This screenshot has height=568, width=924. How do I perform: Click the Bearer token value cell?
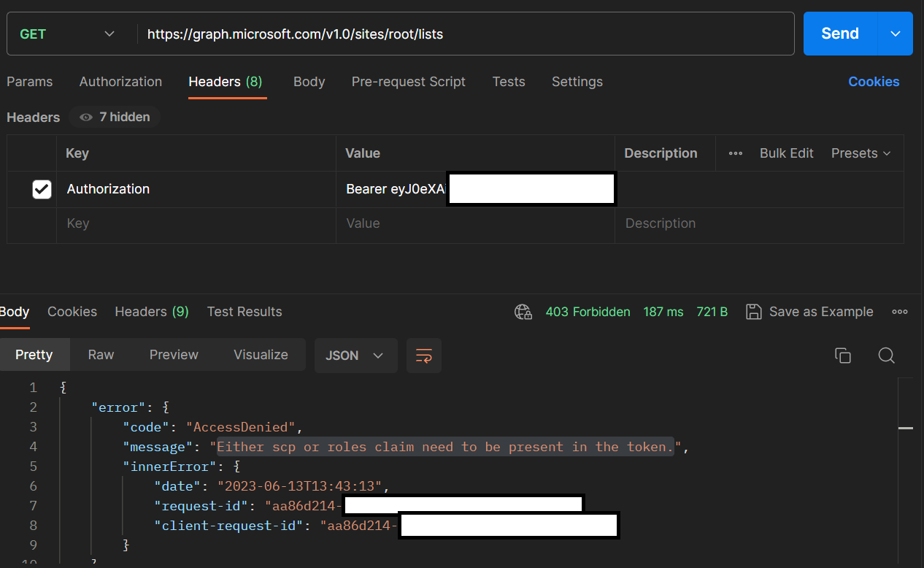point(475,189)
